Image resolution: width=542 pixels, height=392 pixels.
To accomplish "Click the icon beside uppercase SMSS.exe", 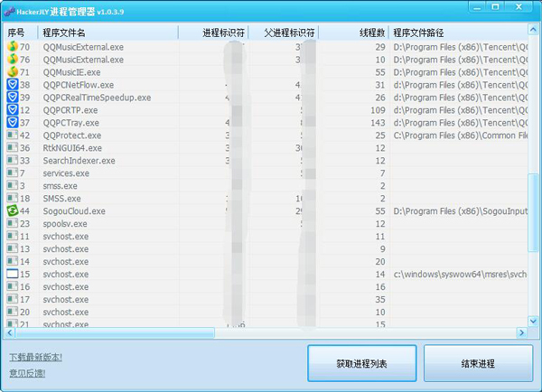I will pos(13,198).
